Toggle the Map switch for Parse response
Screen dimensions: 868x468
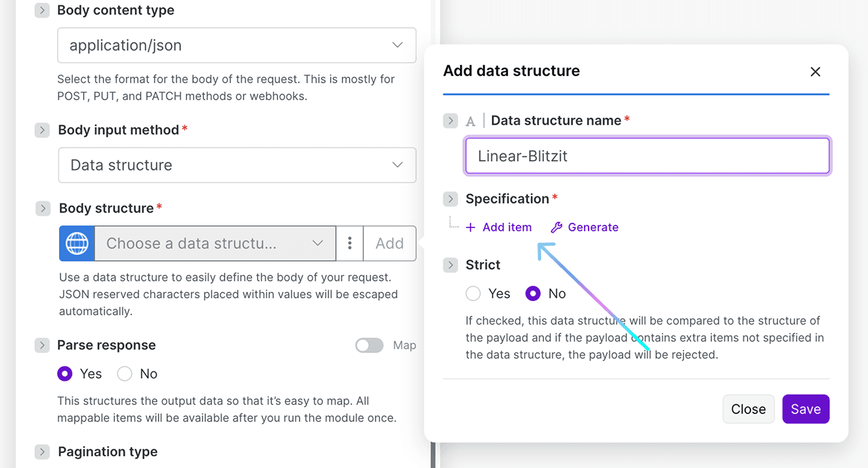(369, 345)
